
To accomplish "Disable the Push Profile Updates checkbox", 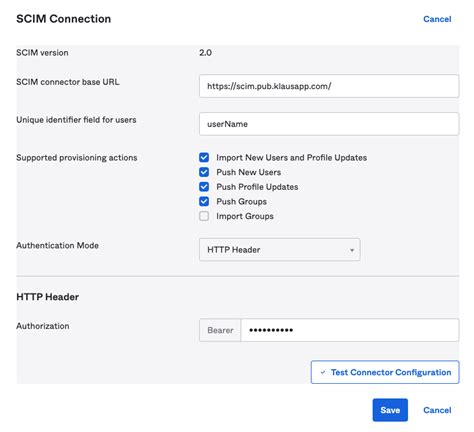I will click(x=204, y=187).
